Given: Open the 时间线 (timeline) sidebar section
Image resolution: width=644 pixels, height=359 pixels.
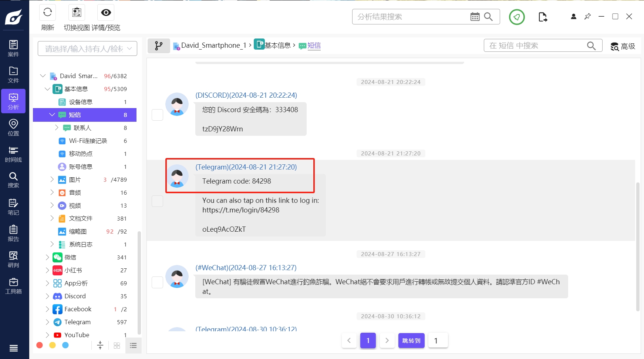Looking at the screenshot, I should pyautogui.click(x=13, y=154).
